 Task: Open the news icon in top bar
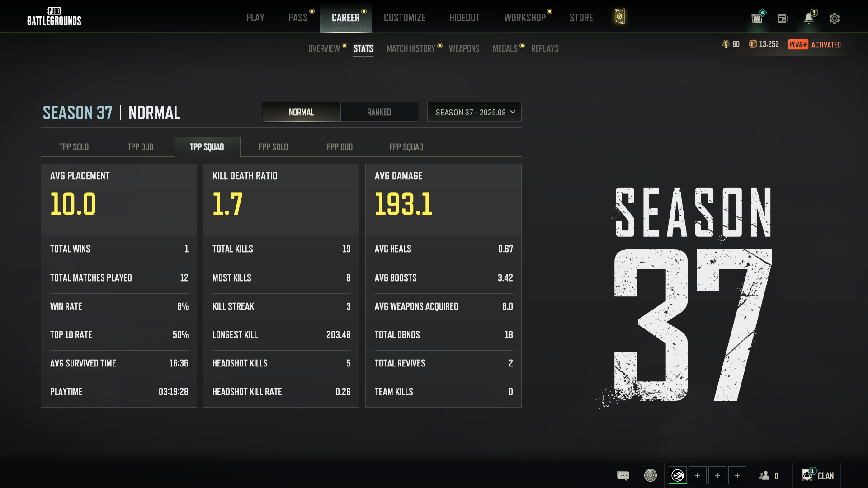(x=783, y=19)
